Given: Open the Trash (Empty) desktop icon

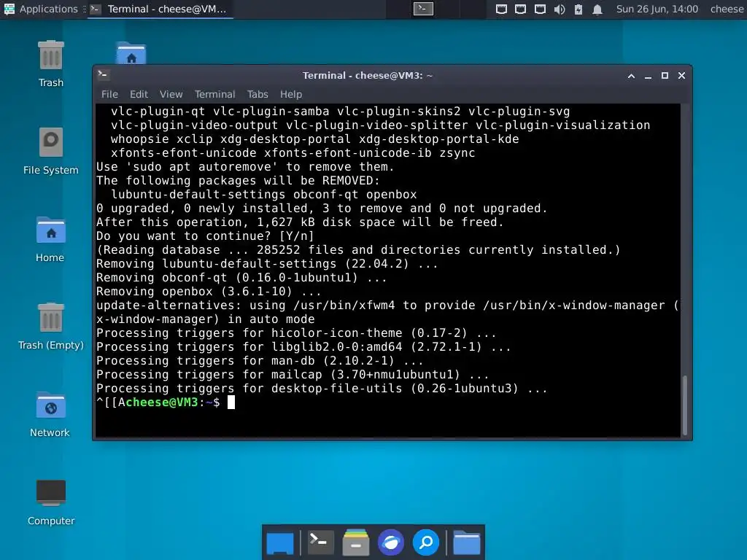Looking at the screenshot, I should click(x=50, y=318).
